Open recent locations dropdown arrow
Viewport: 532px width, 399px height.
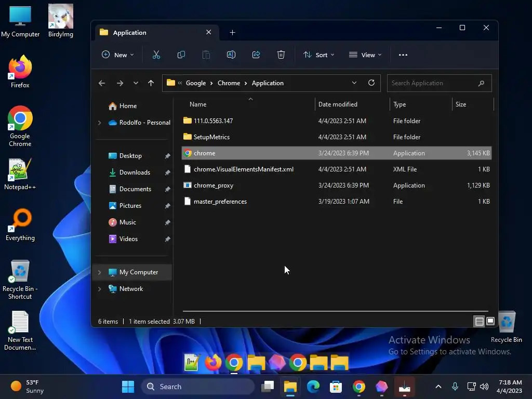[136, 83]
